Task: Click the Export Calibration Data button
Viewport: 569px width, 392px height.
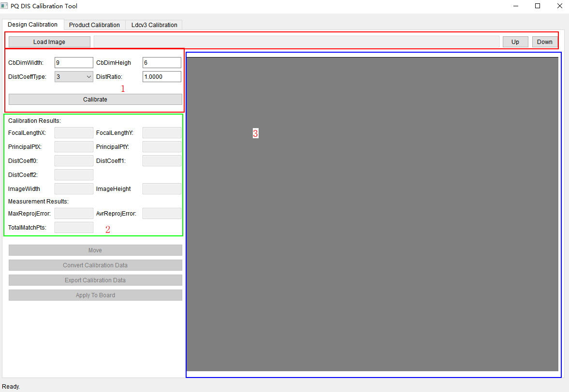Action: click(95, 280)
